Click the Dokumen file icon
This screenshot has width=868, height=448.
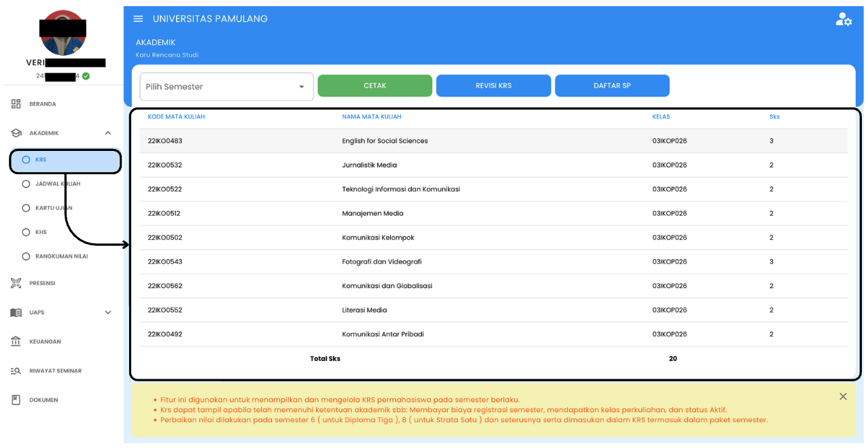tap(16, 400)
